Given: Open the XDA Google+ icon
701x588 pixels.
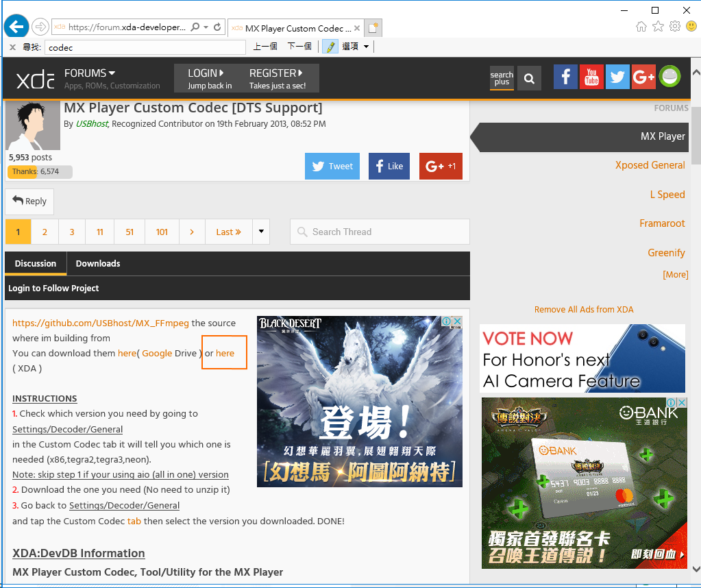Looking at the screenshot, I should tap(643, 77).
